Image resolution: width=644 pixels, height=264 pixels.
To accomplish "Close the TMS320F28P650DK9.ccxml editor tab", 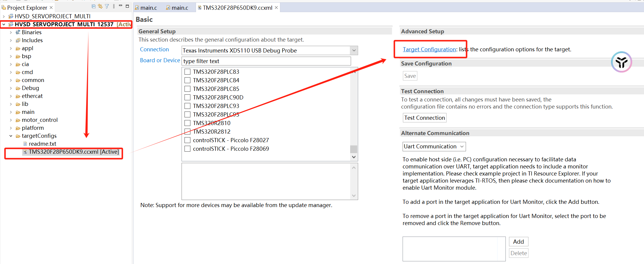I will tap(276, 7).
